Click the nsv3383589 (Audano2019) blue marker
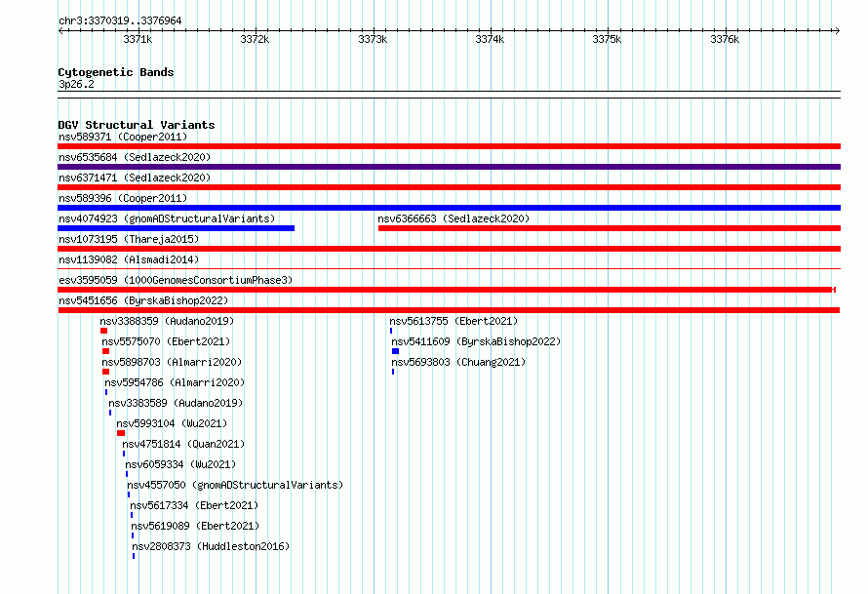868x594 pixels. coord(110,413)
